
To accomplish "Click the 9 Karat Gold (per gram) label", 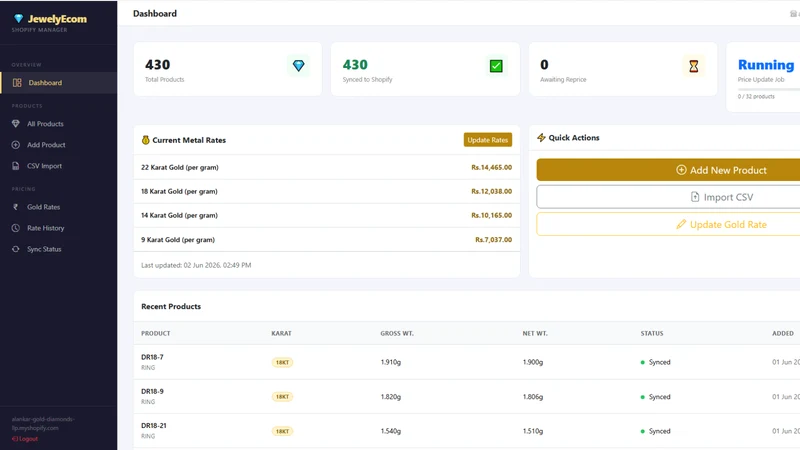I will [x=178, y=240].
